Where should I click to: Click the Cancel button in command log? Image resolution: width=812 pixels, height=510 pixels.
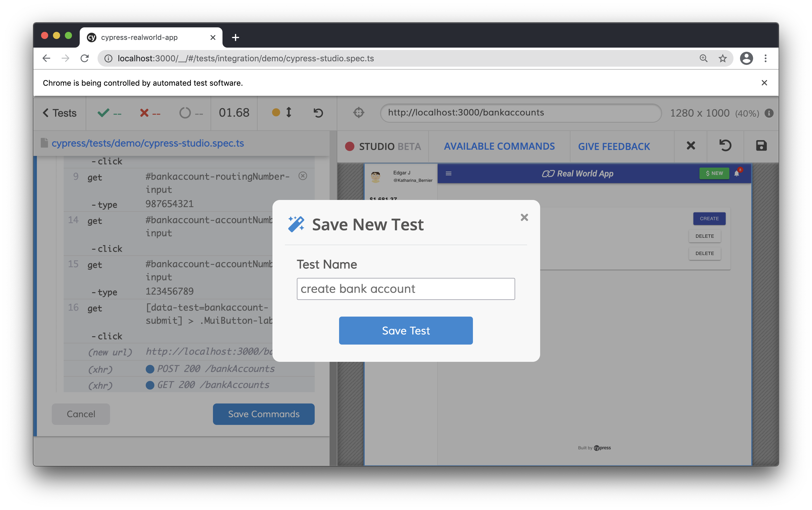81,414
